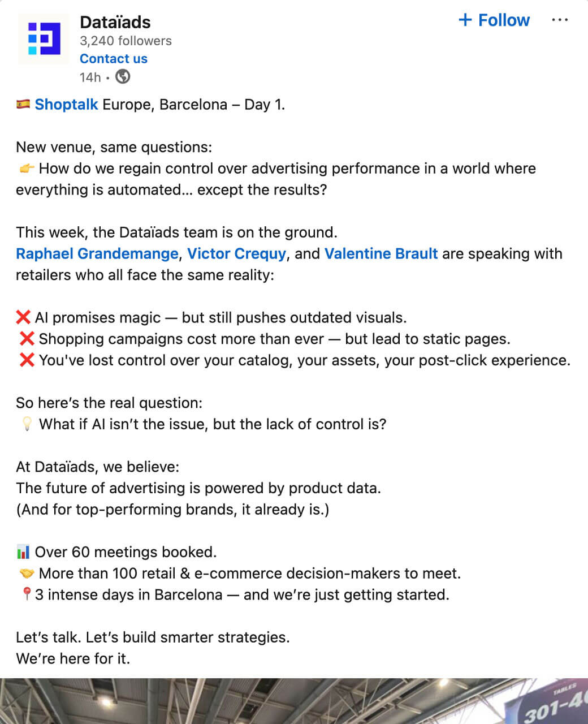Follow the Dataïads page

pyautogui.click(x=494, y=20)
